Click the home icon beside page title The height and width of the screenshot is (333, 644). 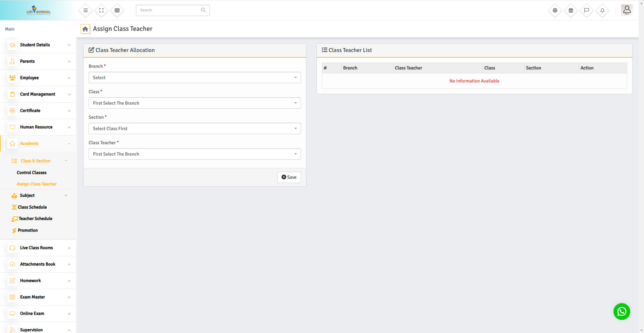(85, 29)
